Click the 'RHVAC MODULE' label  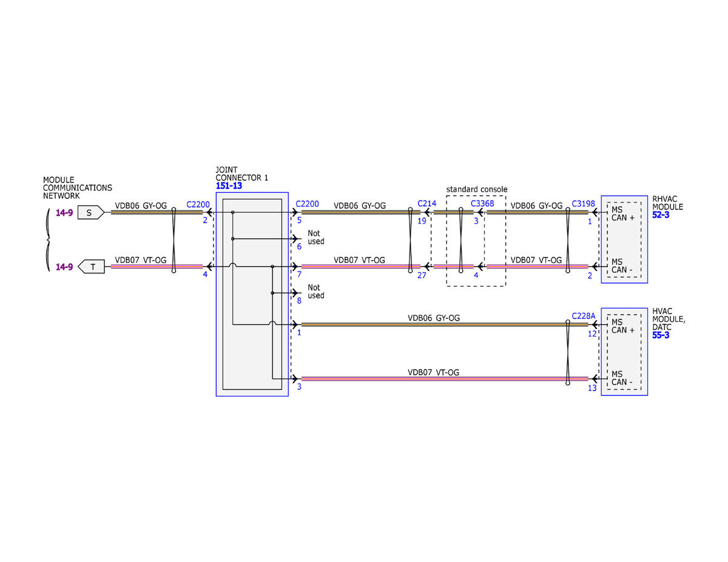pyautogui.click(x=667, y=202)
